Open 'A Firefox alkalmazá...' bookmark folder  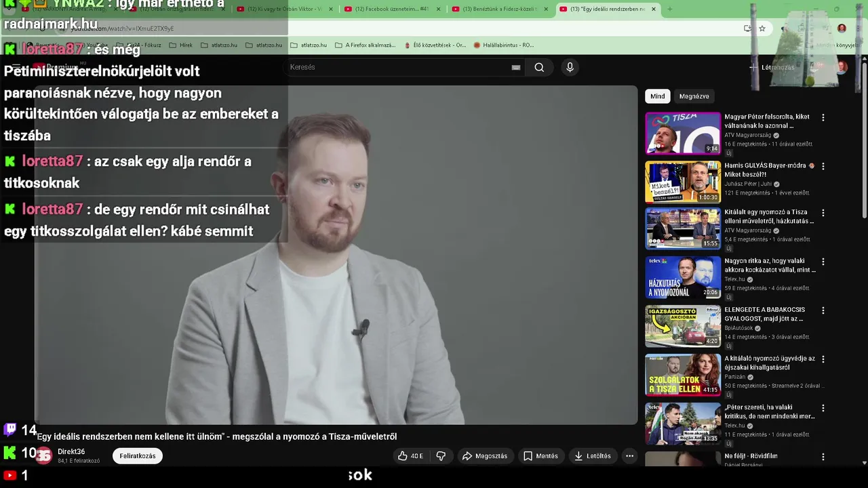click(x=365, y=45)
